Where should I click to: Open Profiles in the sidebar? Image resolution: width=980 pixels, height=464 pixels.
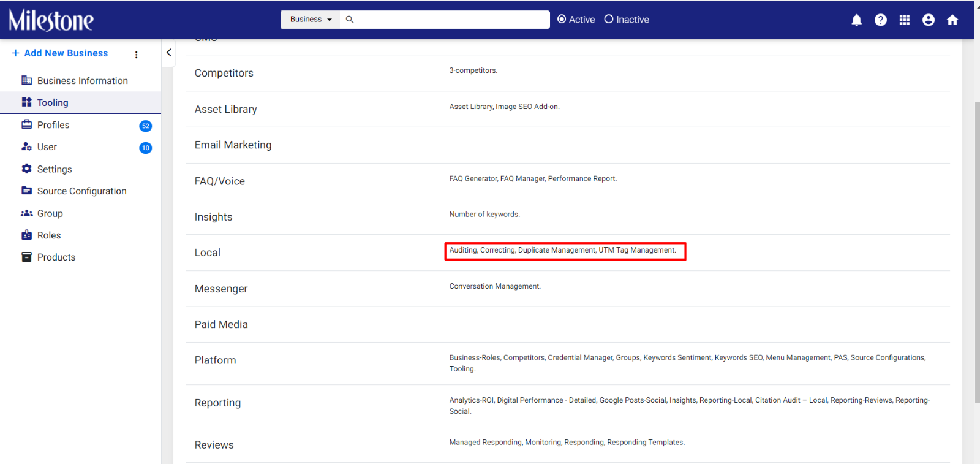[x=53, y=125]
